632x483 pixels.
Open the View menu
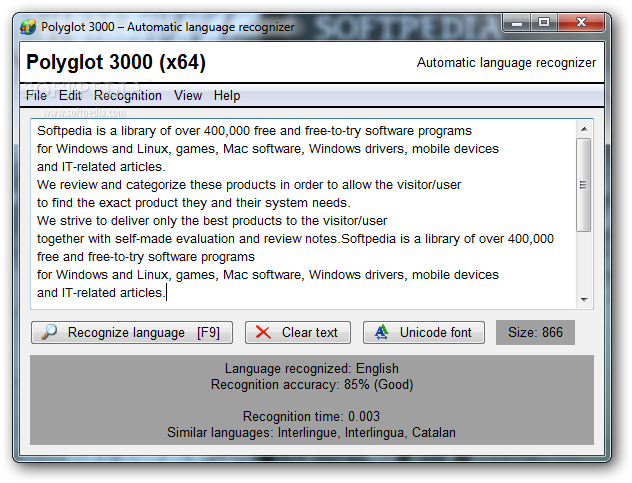188,96
